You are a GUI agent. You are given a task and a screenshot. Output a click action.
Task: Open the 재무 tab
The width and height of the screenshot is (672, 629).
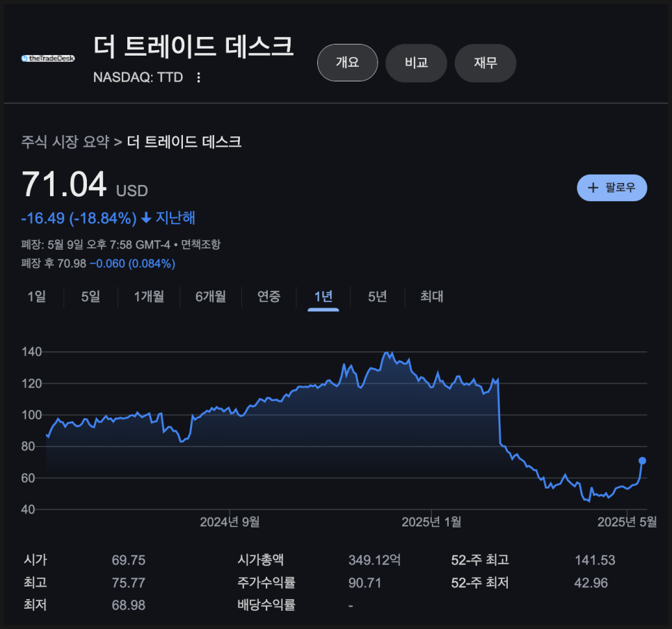point(485,63)
